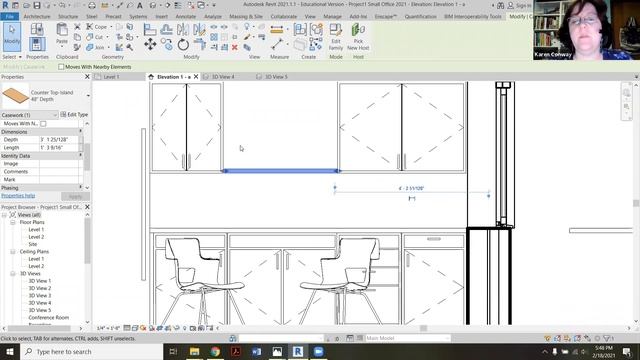Click the Print icon in quick access toolbar
The image size is (640, 360).
pos(92,5)
